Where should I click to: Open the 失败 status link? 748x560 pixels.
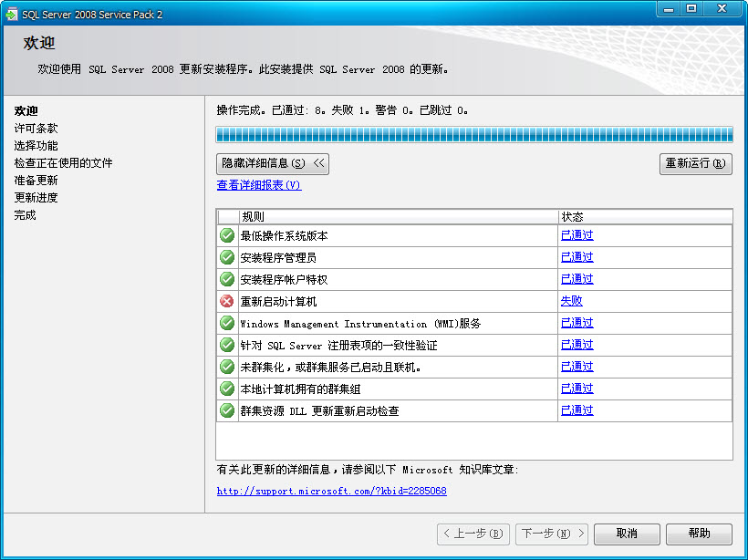pos(571,301)
